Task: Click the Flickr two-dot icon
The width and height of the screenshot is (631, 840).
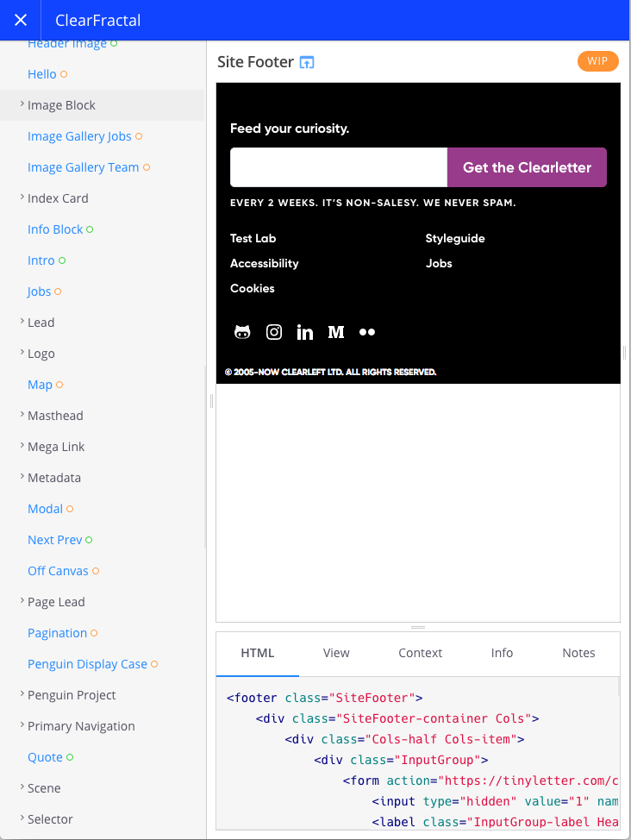Action: pos(367,332)
